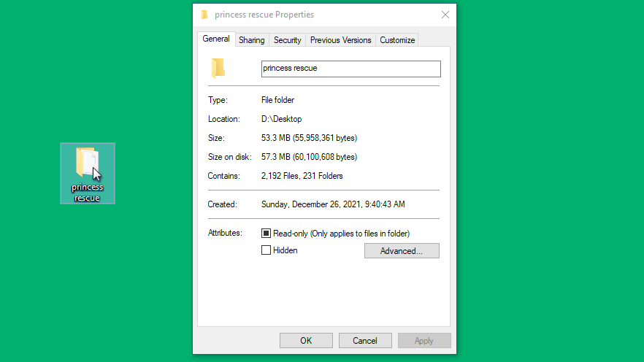The image size is (644, 362).
Task: Click the princess rescue folder on the desktop
Action: click(86, 163)
